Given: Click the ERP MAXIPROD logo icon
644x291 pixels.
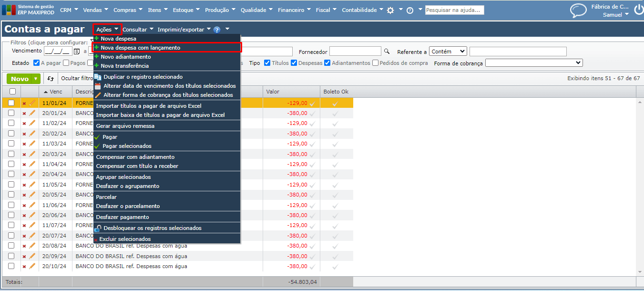Looking at the screenshot, I should tap(9, 10).
